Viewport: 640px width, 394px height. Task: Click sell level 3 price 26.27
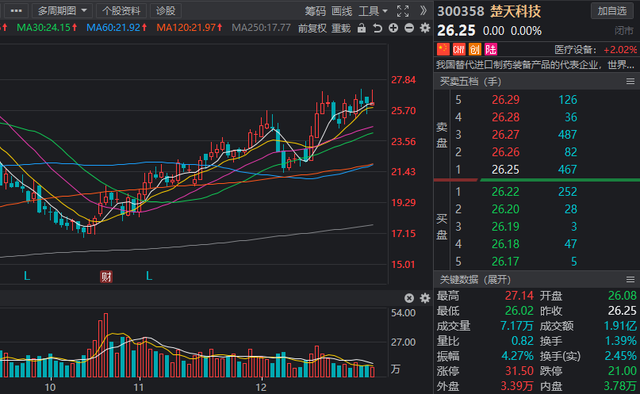click(x=506, y=135)
